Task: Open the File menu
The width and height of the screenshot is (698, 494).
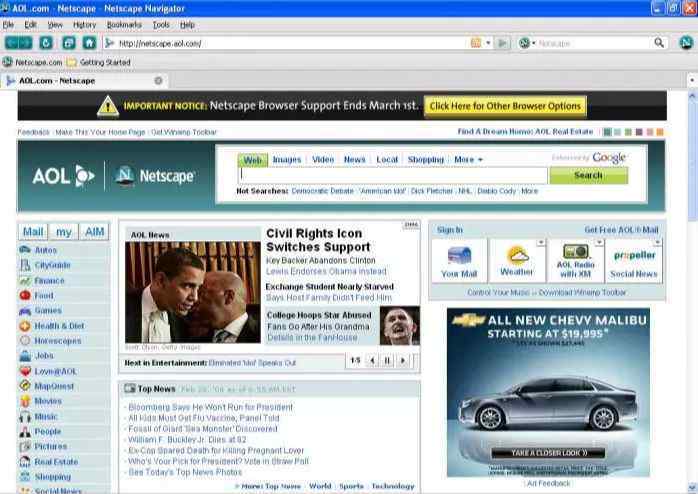Action: pyautogui.click(x=8, y=25)
